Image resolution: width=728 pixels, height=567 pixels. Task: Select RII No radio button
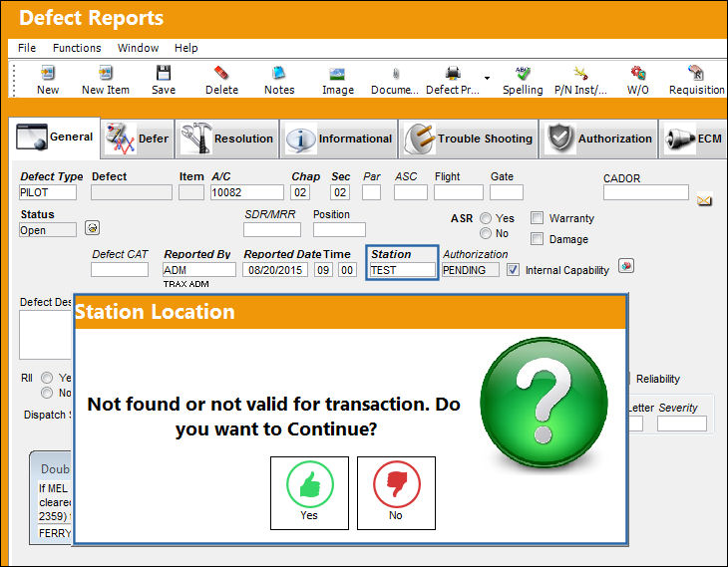[47, 393]
